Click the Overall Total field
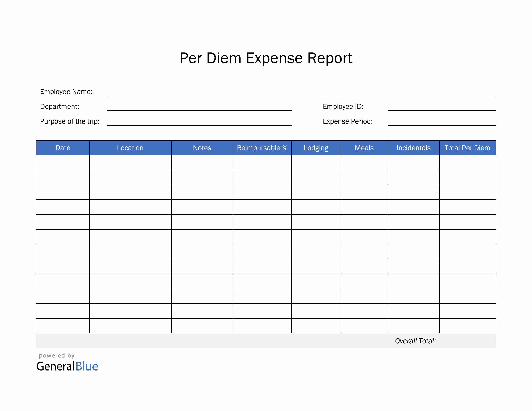The height and width of the screenshot is (411, 532). (x=416, y=341)
